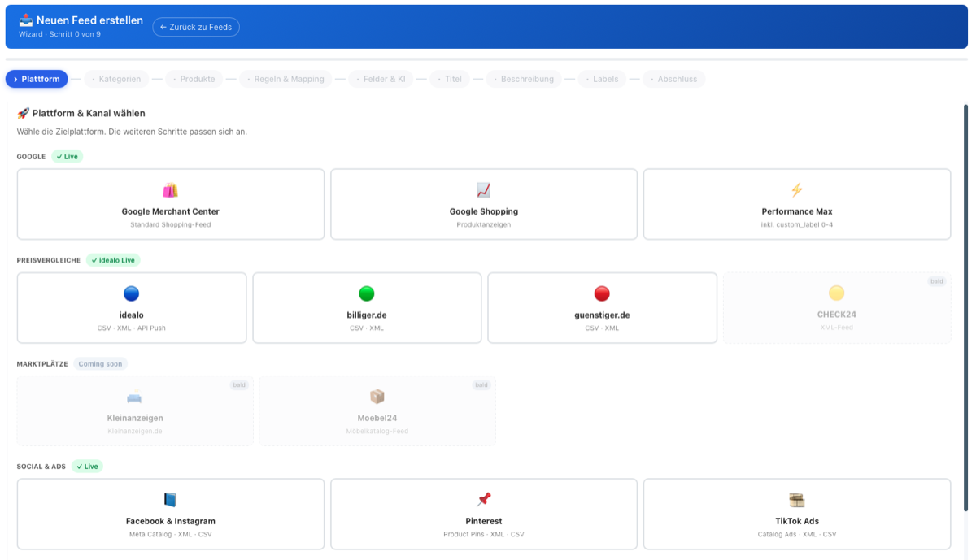976x560 pixels.
Task: Click the lightning bolt icon for Performance Max
Action: coord(796,190)
